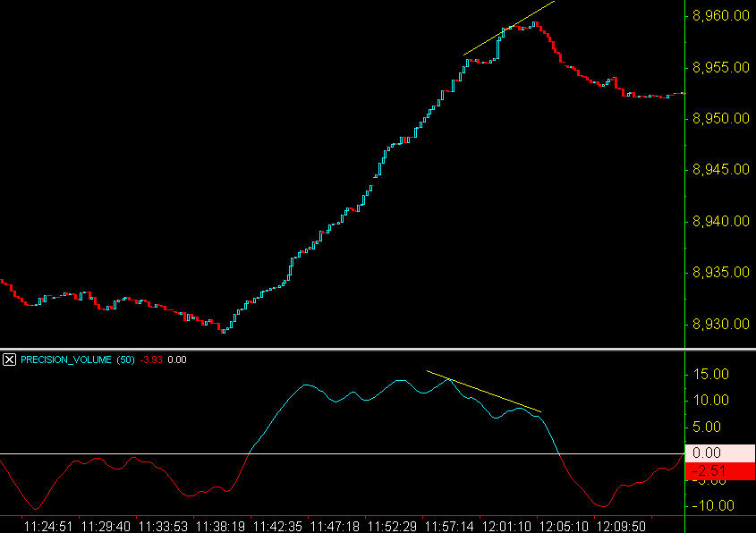Click the 8,945.00 price scale label
756x533 pixels.
tap(719, 168)
